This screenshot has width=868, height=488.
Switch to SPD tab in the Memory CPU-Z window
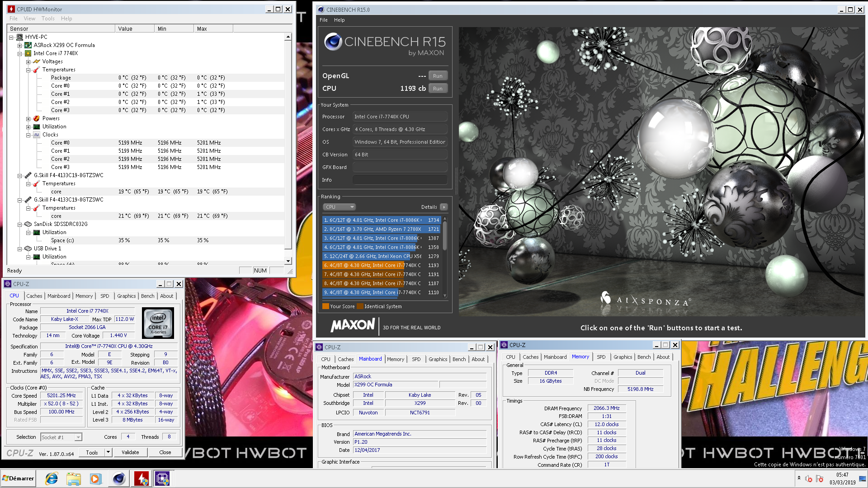point(601,357)
